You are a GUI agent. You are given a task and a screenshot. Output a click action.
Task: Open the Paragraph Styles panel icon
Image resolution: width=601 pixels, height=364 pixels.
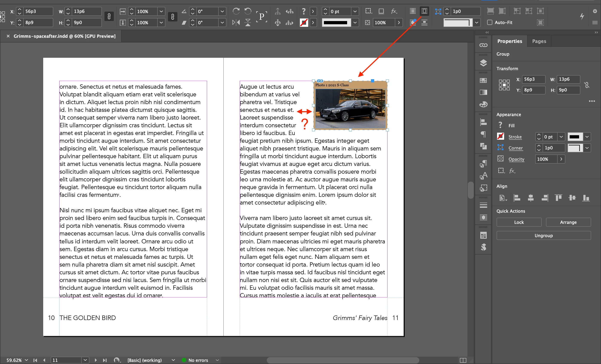point(483,164)
